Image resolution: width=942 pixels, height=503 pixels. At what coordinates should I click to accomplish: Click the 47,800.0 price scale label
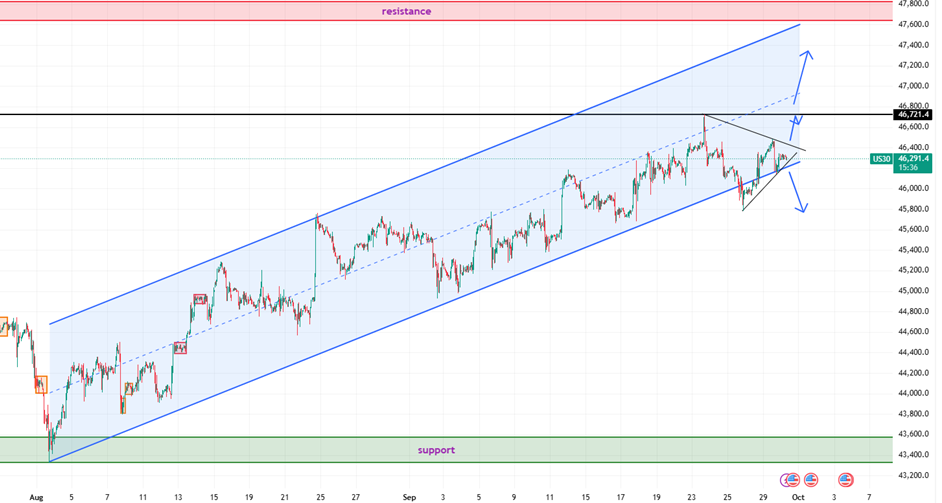(914, 3)
